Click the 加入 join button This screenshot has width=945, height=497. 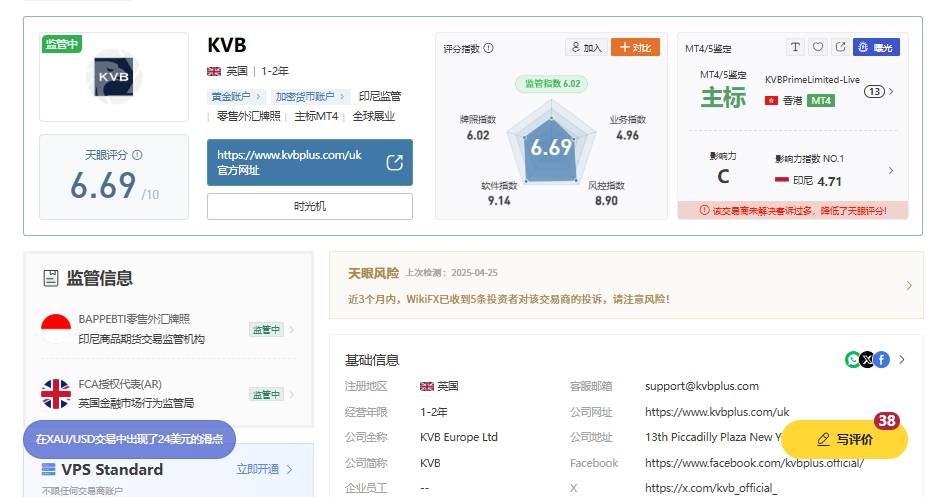click(x=586, y=47)
